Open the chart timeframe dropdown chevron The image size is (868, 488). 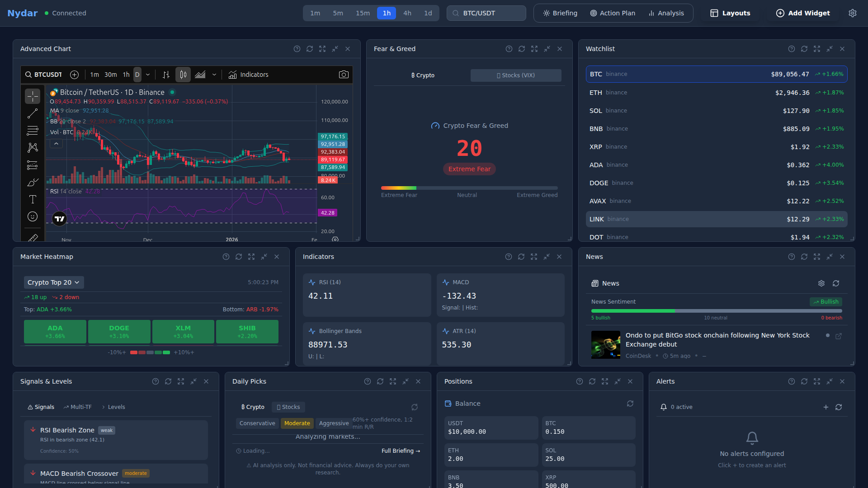pyautogui.click(x=147, y=75)
